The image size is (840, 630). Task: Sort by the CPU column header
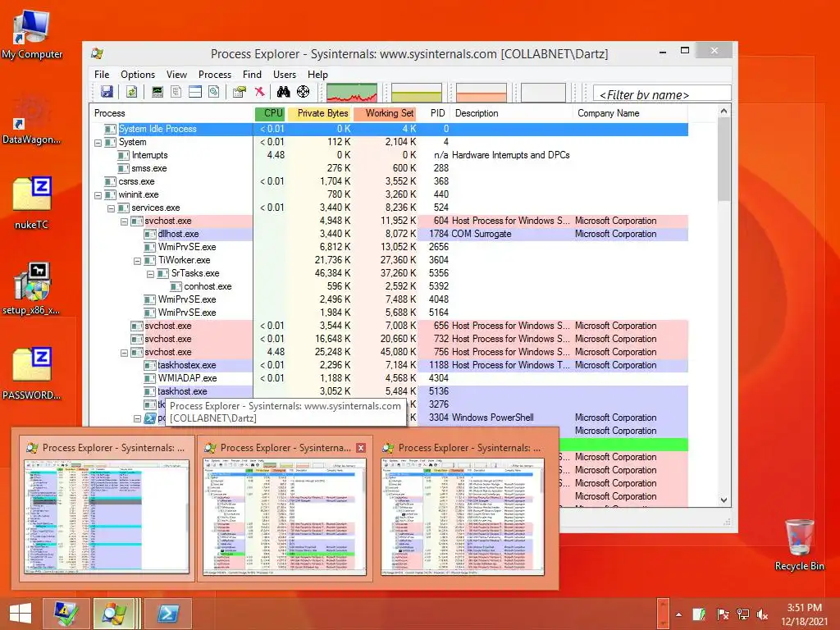tap(269, 113)
